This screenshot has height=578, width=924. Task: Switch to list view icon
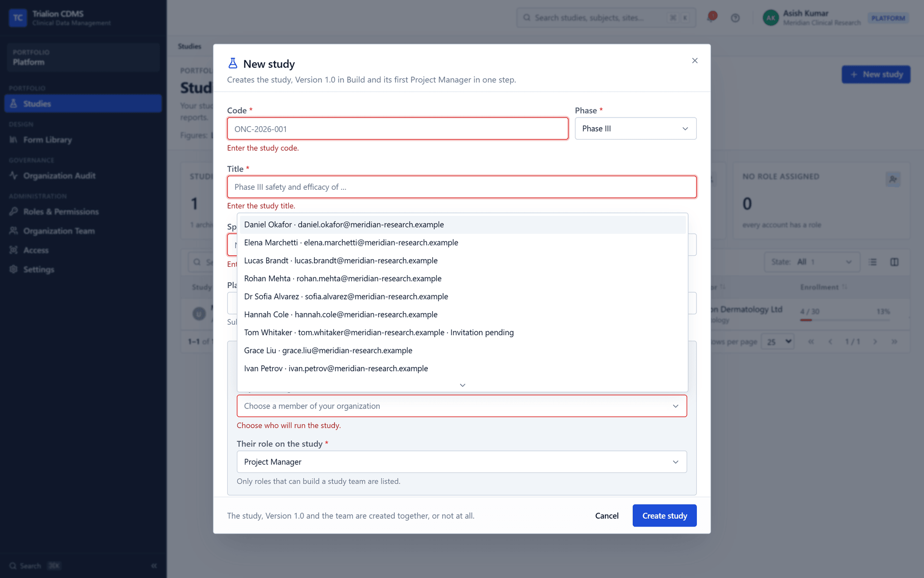pos(873,262)
